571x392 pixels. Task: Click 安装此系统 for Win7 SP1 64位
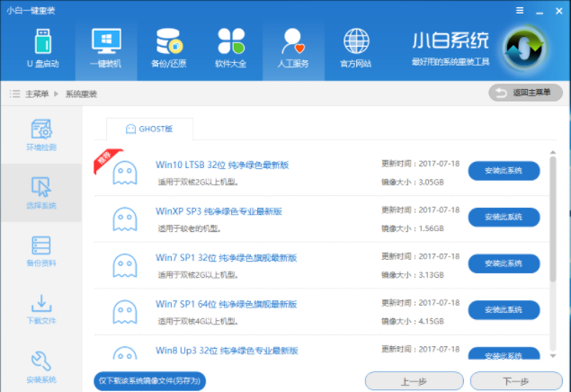pos(504,309)
